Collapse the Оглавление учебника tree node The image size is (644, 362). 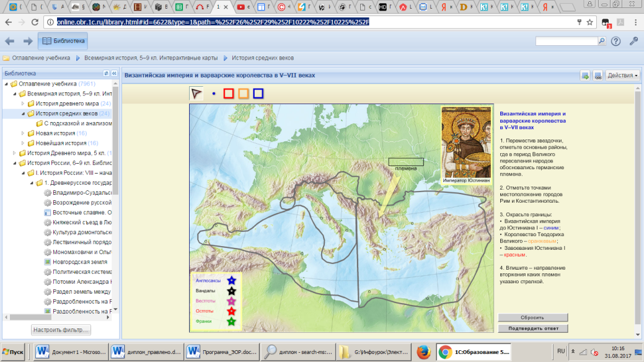6,84
